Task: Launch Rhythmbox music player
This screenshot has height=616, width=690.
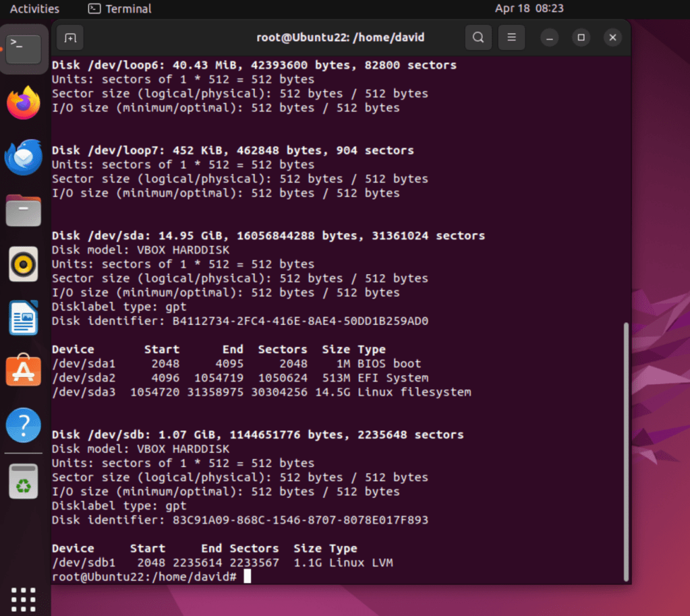Action: pos(24,264)
